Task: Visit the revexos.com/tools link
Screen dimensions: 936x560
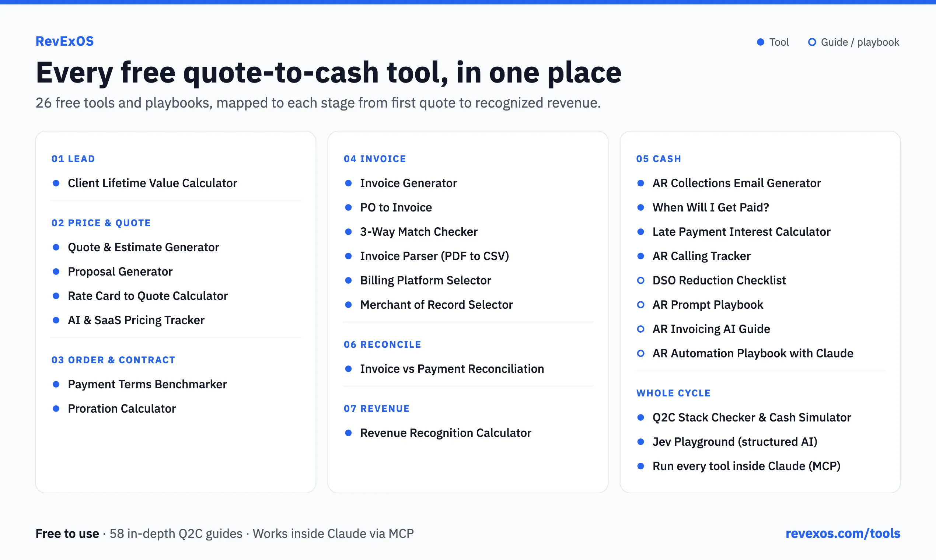Action: coord(843,533)
